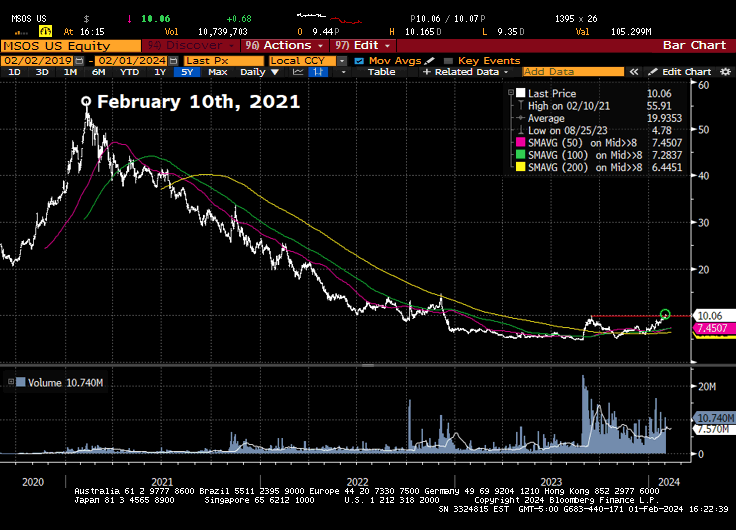The width and height of the screenshot is (736, 530).
Task: Expand the chart type dropdown arrow
Action: (x=344, y=72)
